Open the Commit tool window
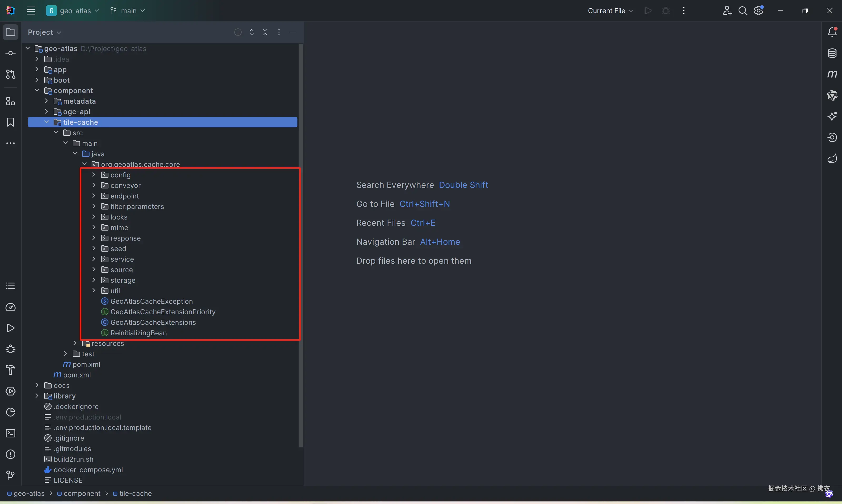The height and width of the screenshot is (504, 842). click(11, 53)
